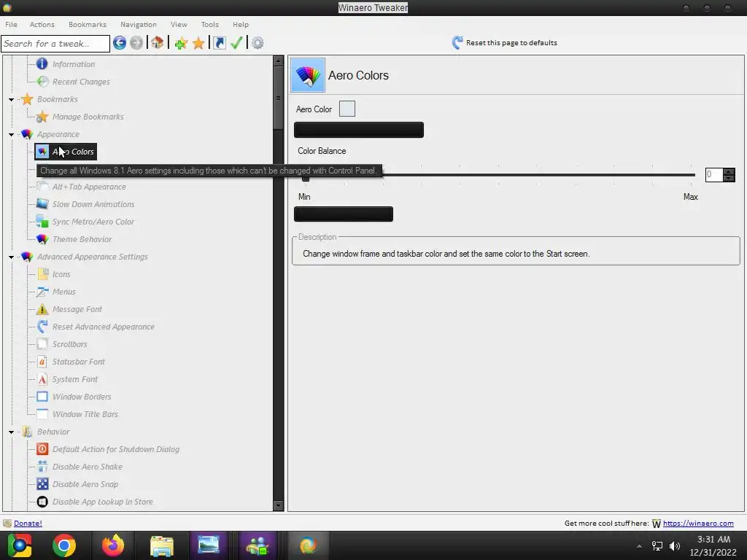Click the Back navigation arrow icon

tap(120, 43)
